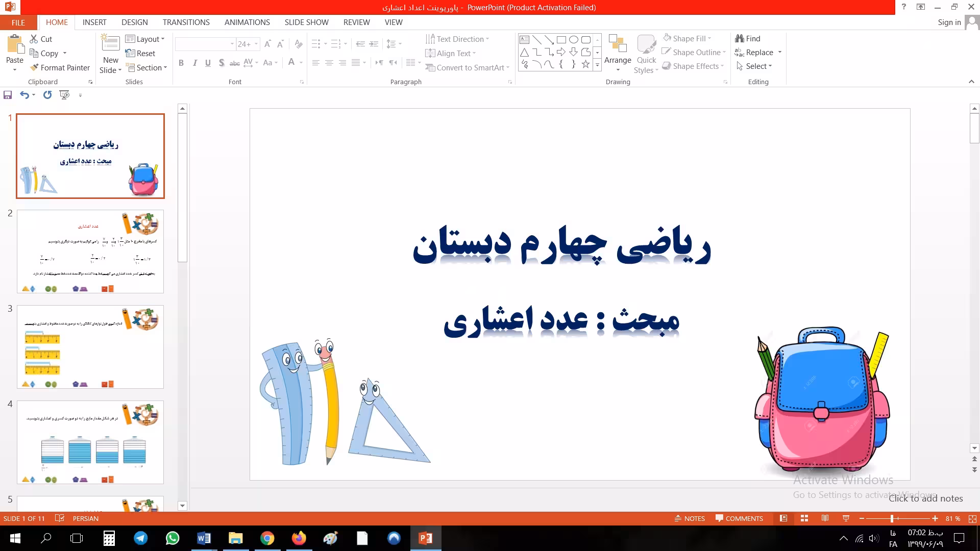Expand Shape Effects dropdown
The height and width of the screenshot is (551, 980).
693,66
